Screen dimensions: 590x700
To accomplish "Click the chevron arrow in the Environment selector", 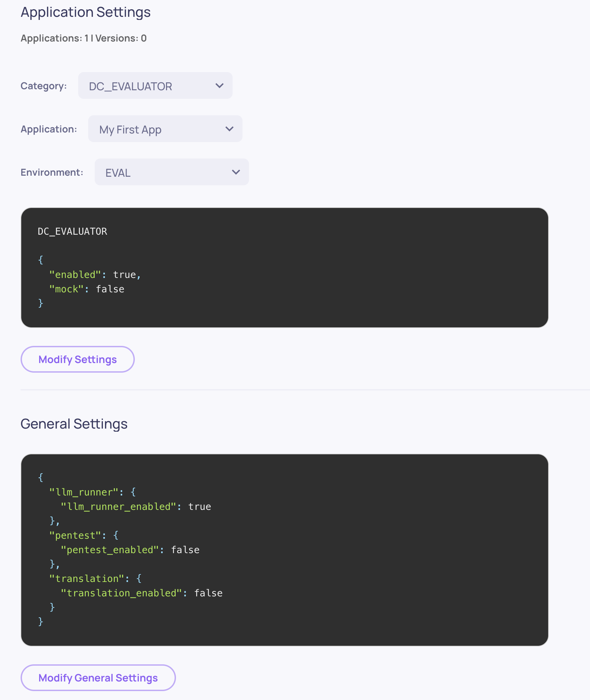I will point(236,172).
